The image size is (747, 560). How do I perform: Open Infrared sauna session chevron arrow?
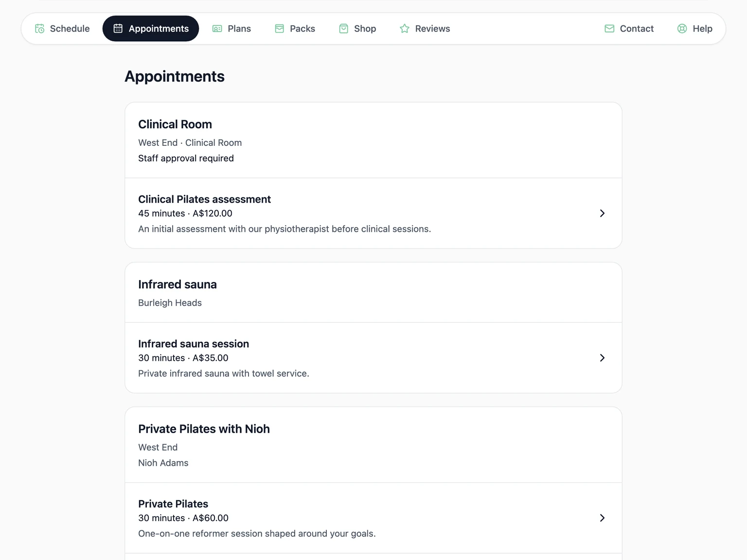[x=602, y=358]
